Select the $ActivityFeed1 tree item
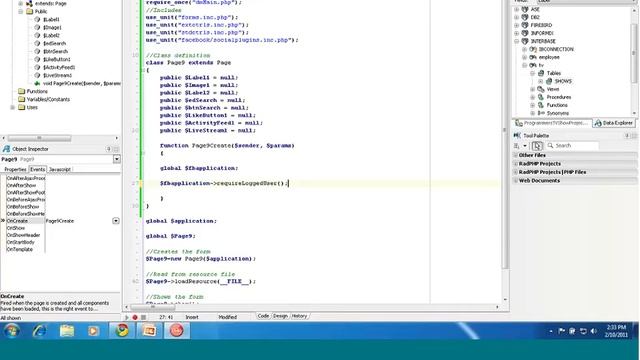This screenshot has width=640, height=360. [59, 67]
